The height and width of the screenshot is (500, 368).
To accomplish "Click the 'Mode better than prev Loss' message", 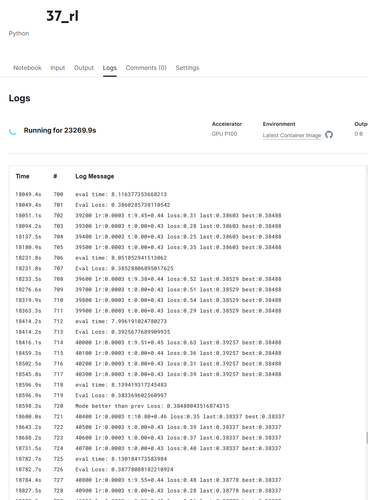I will click(152, 406).
